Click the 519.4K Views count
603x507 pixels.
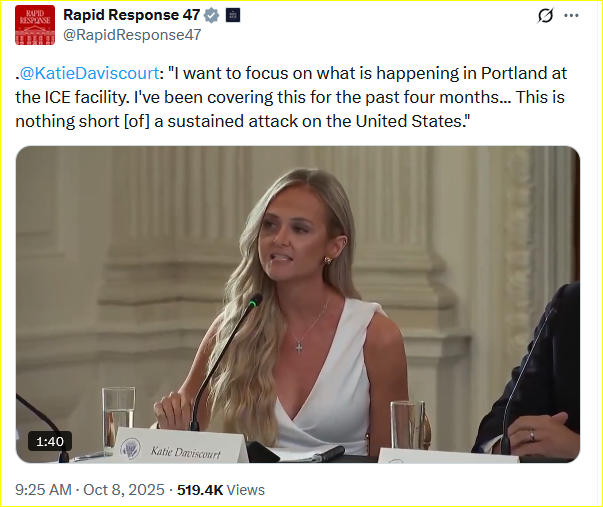pyautogui.click(x=221, y=490)
